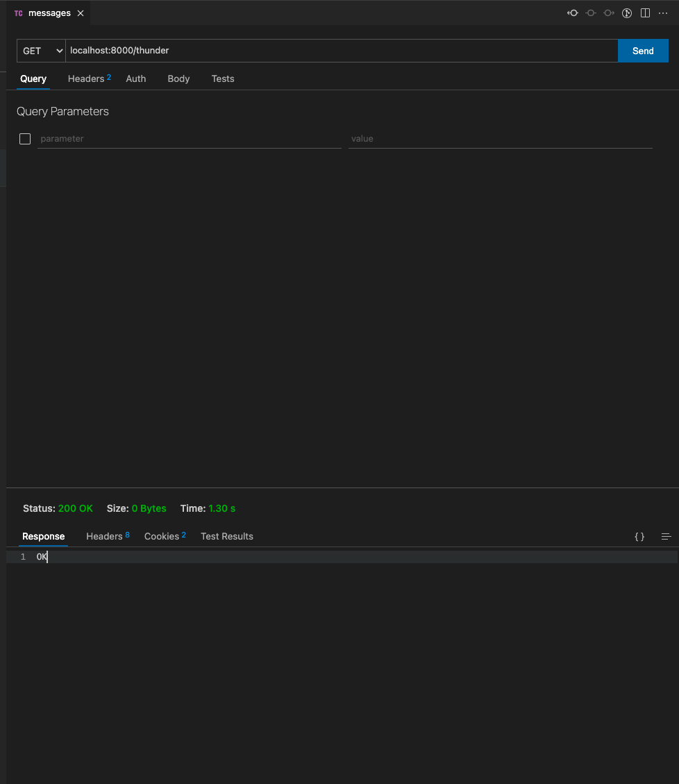
Task: Click the parameter name field
Action: tap(190, 139)
